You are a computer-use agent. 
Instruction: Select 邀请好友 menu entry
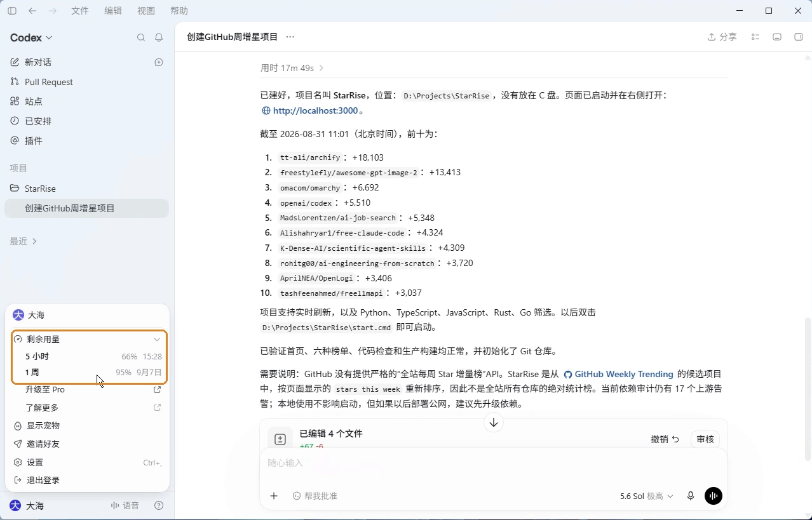(87, 444)
